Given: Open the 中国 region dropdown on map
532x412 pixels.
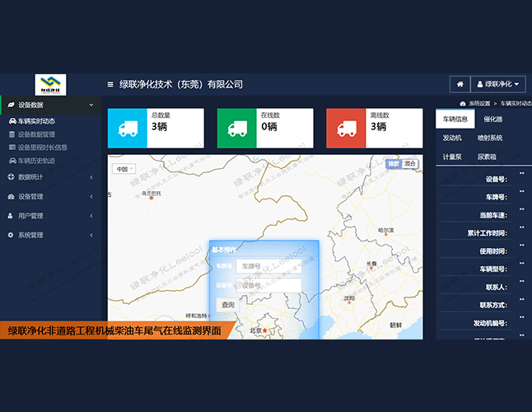Looking at the screenshot, I should coord(124,169).
